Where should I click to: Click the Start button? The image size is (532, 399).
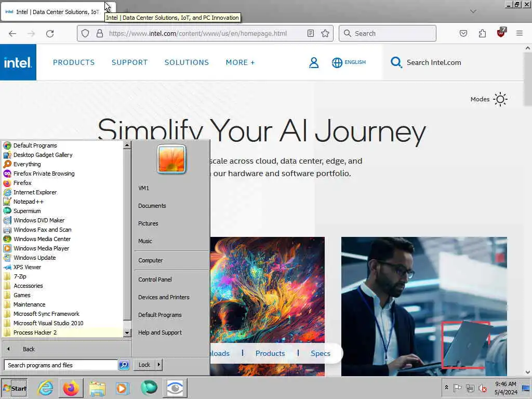pyautogui.click(x=14, y=388)
